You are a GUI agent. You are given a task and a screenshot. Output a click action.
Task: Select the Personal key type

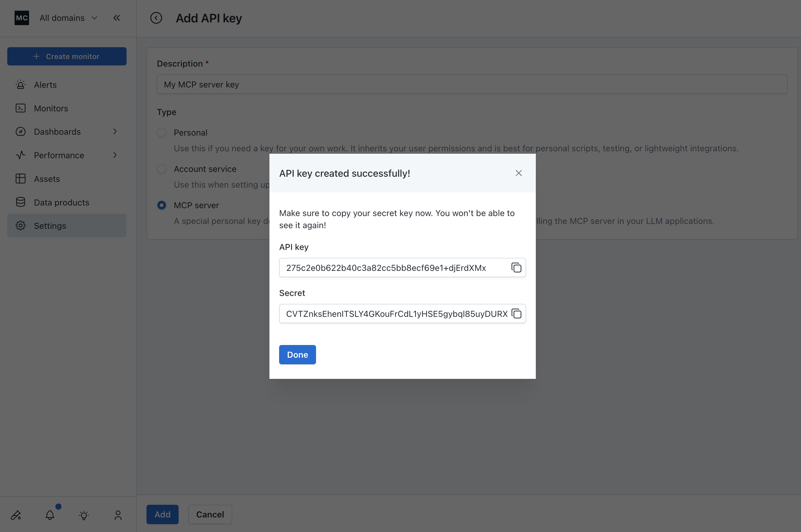coord(162,133)
